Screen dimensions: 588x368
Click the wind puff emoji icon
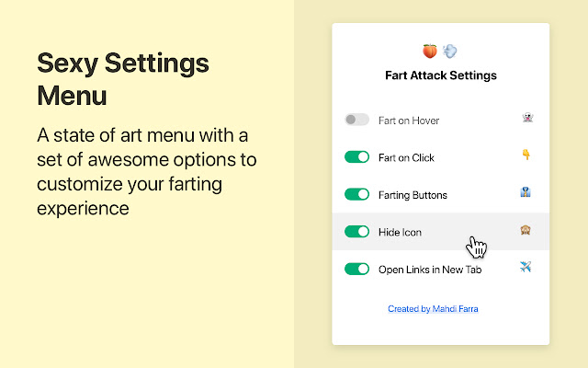pyautogui.click(x=450, y=52)
